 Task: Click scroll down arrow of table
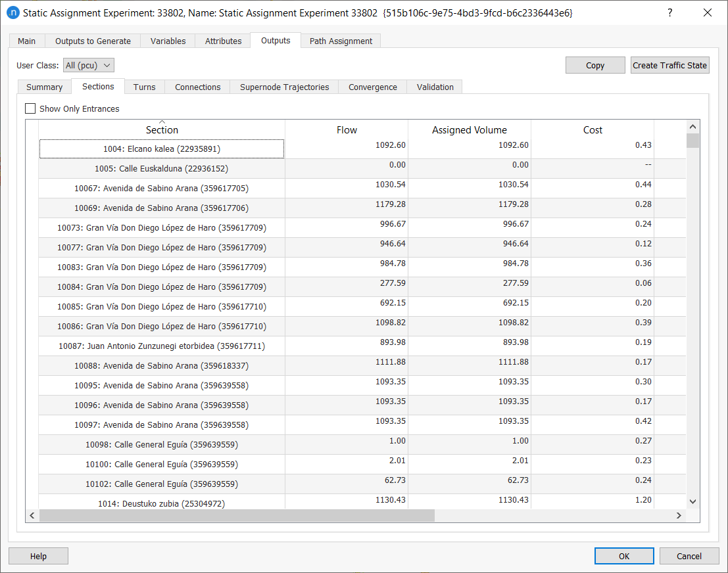coord(692,501)
